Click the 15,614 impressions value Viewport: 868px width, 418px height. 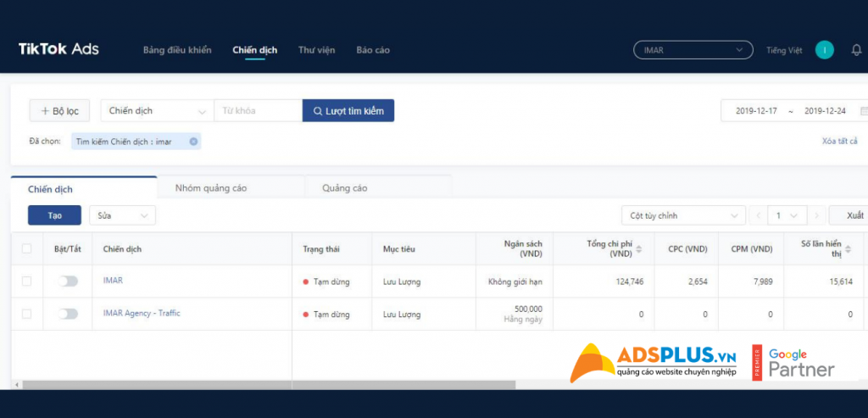[x=841, y=281]
